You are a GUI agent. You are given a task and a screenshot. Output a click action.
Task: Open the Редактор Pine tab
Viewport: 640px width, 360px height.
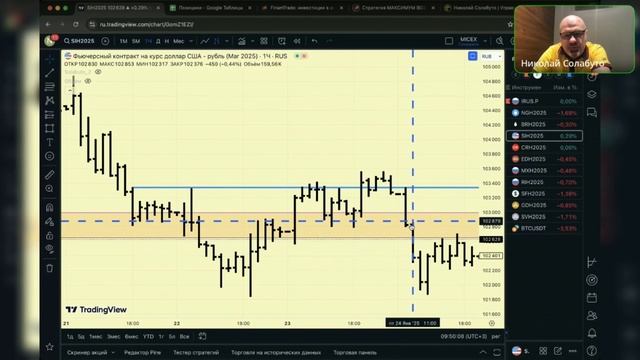point(142,352)
